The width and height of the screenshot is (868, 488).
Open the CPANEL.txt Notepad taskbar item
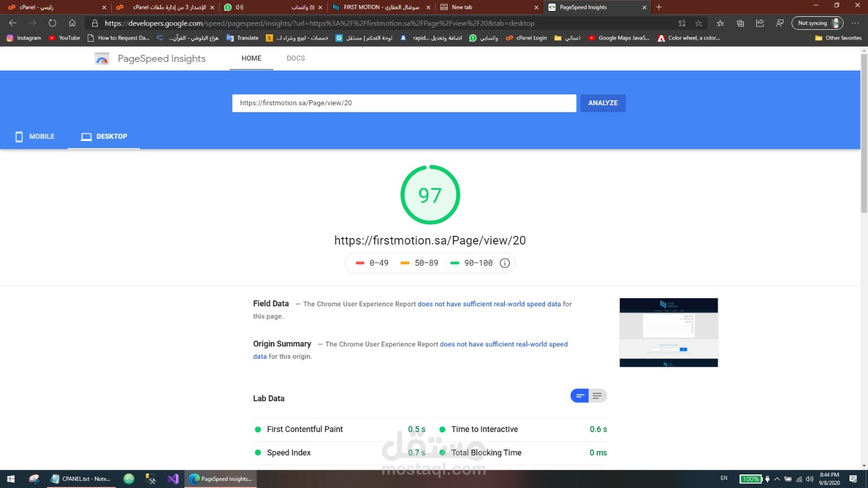click(x=81, y=479)
